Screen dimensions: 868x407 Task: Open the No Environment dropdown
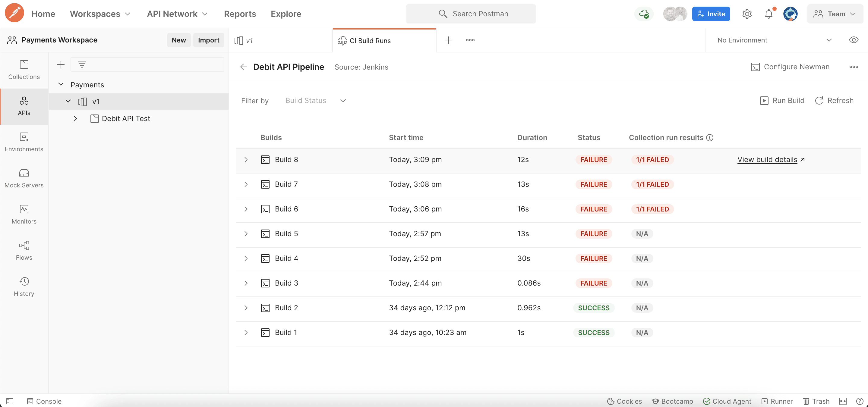774,40
